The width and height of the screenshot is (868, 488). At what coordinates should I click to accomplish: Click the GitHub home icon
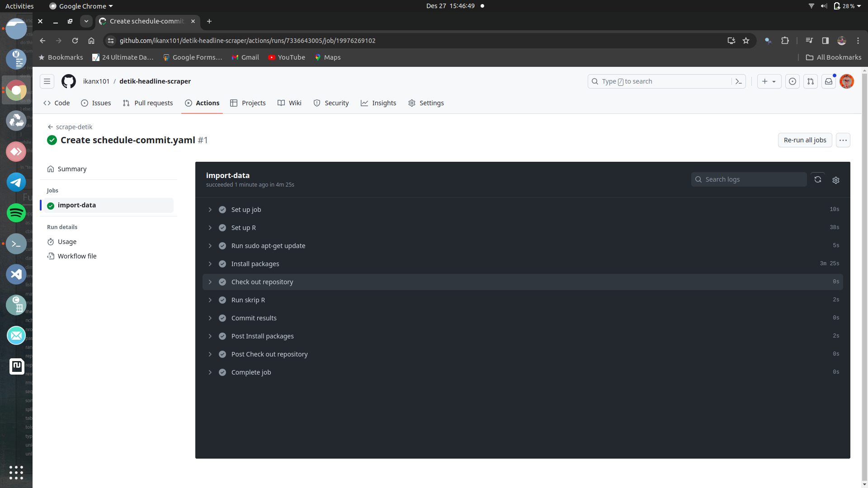click(x=69, y=81)
